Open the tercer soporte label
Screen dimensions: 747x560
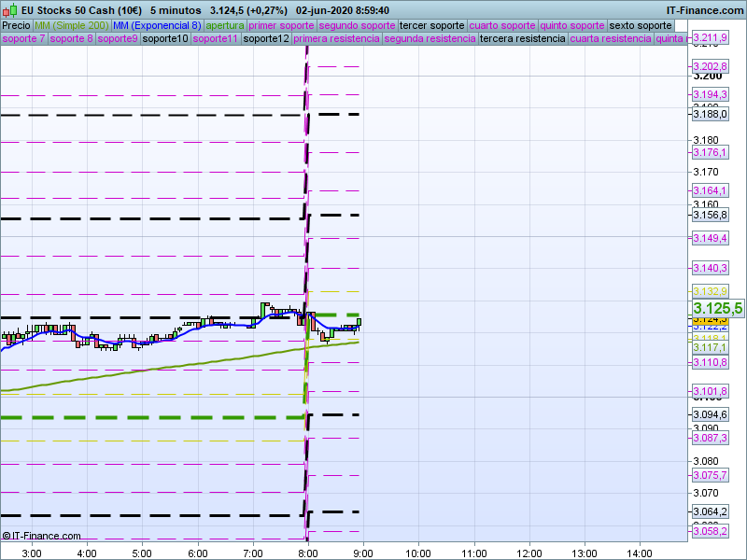431,25
